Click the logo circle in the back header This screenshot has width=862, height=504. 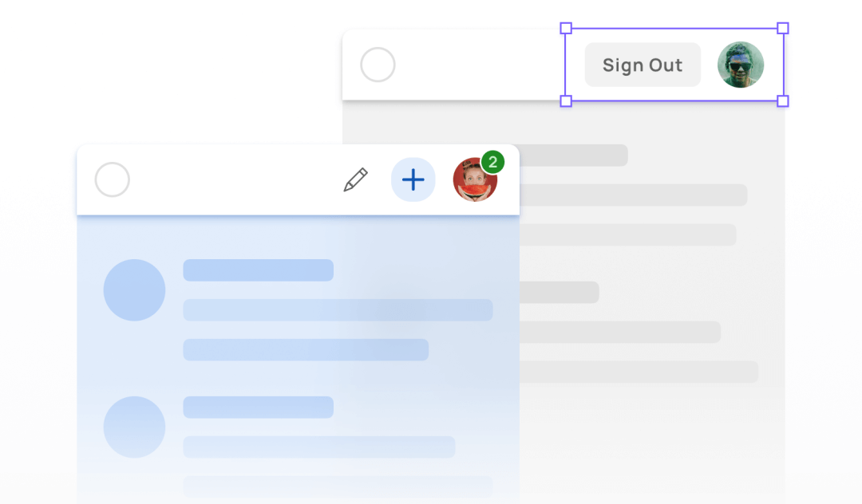378,65
